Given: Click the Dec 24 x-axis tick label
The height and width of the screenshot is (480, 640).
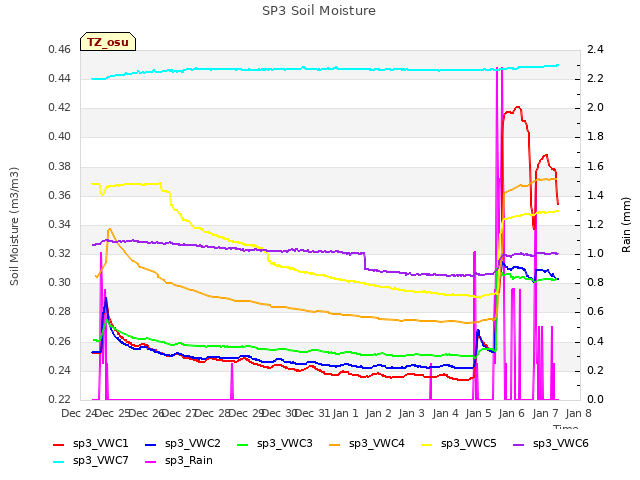Looking at the screenshot, I should point(78,413).
